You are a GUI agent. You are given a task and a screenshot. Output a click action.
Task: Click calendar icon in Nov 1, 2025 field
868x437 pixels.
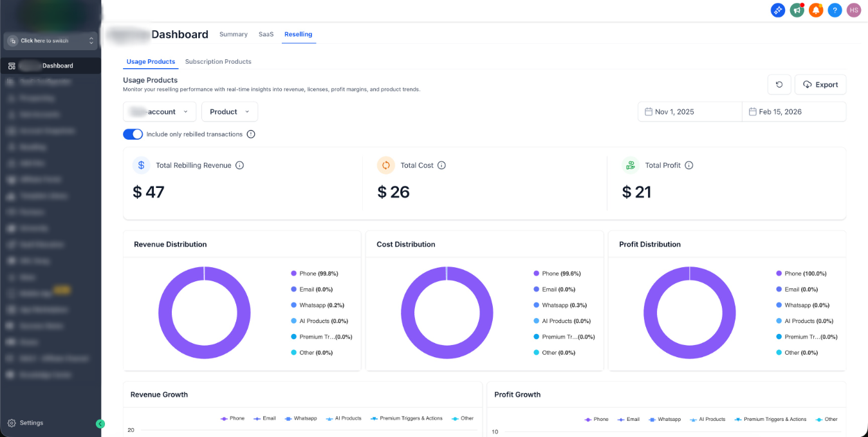[649, 112]
